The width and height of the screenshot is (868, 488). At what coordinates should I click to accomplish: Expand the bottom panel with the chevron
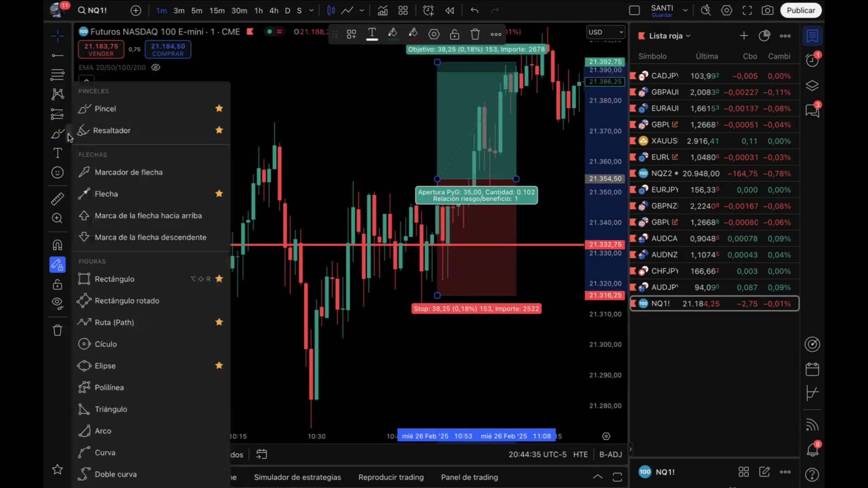point(598,477)
